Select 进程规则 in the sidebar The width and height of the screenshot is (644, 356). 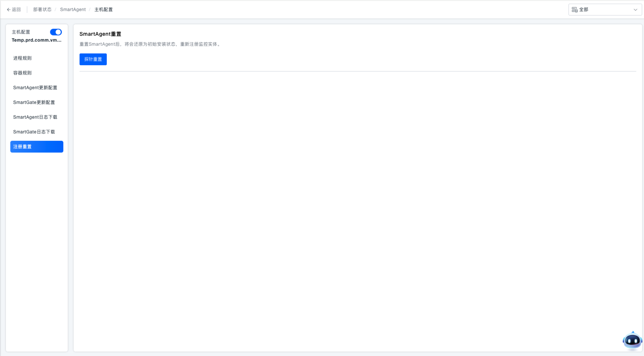(x=22, y=58)
